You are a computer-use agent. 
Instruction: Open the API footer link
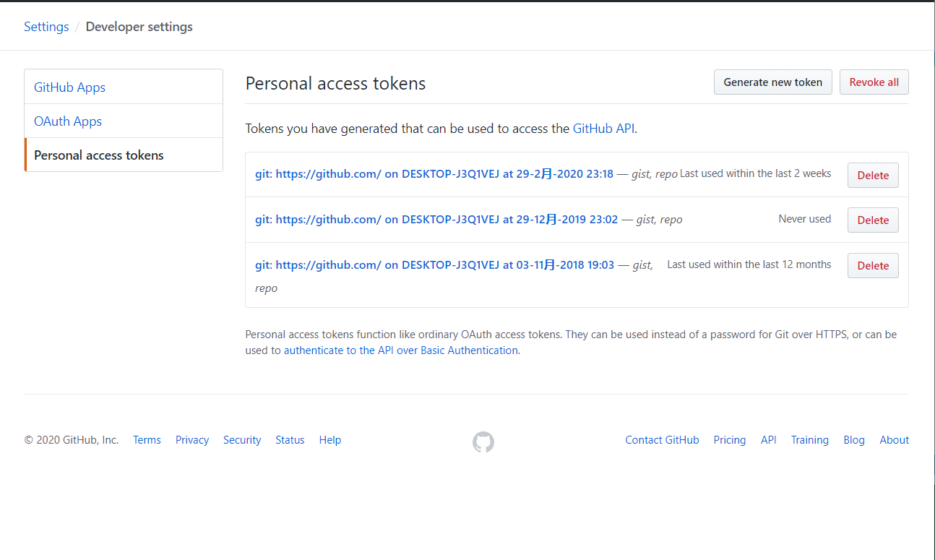[x=769, y=440]
